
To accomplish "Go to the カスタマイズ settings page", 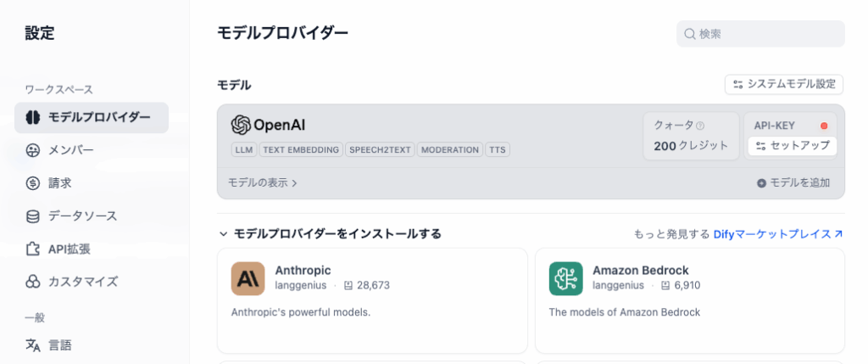I will click(x=82, y=281).
